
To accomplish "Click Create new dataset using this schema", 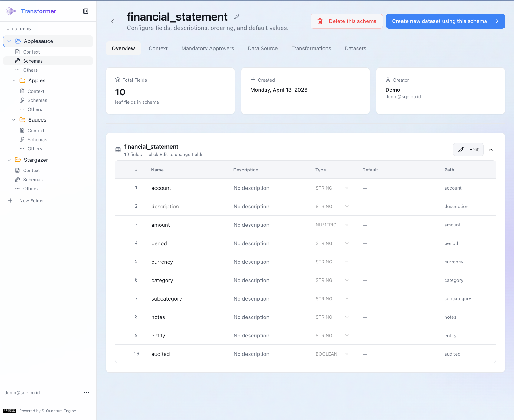I will click(x=445, y=21).
